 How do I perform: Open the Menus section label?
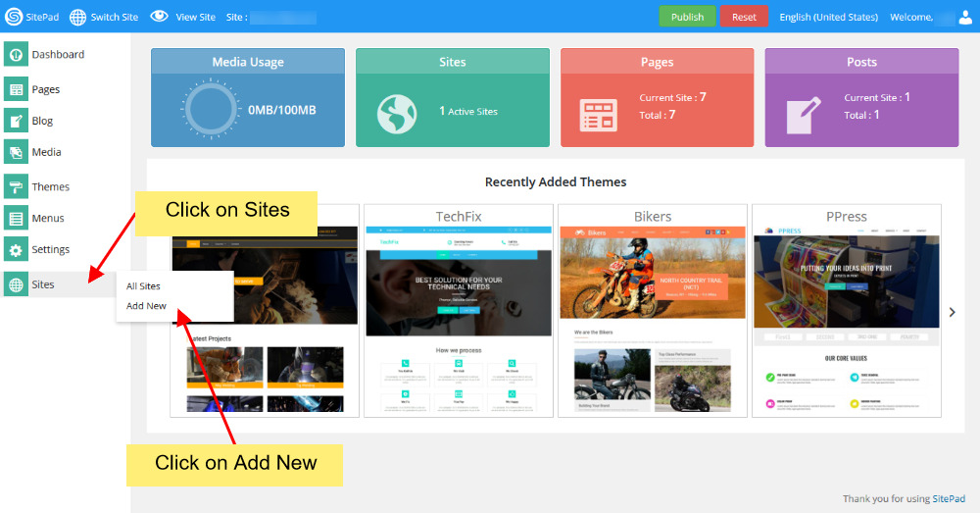pos(48,218)
